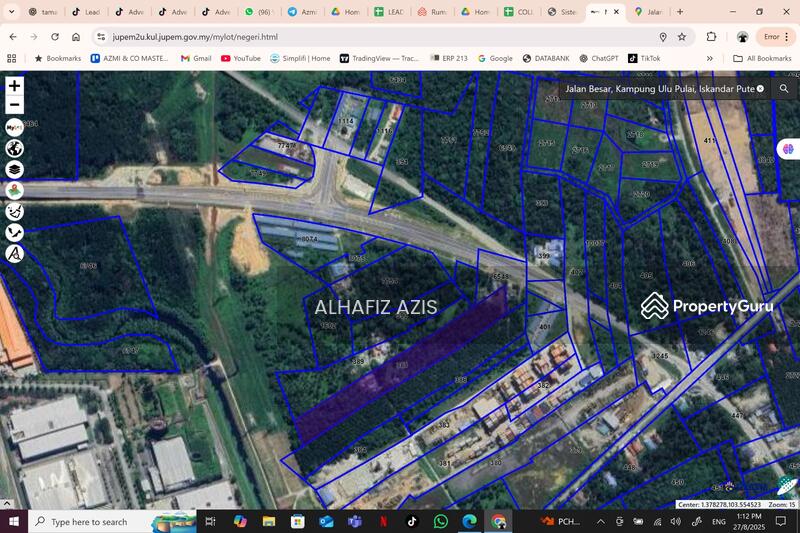Open the DATABANK bookmark

click(546, 59)
